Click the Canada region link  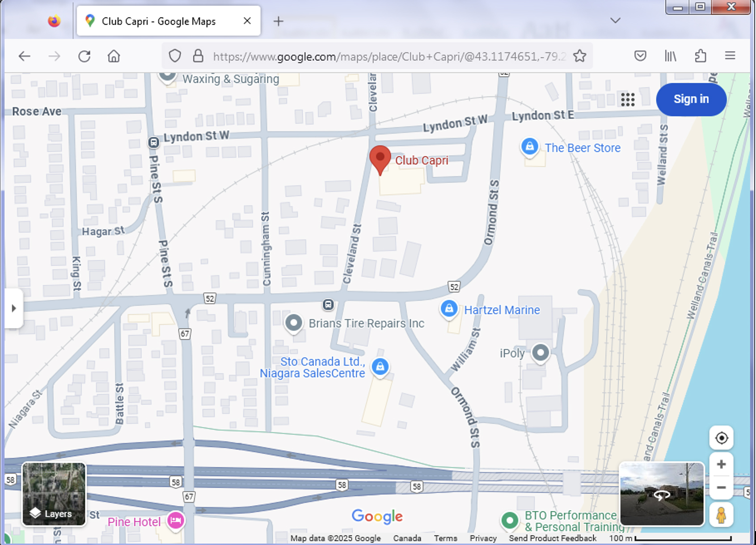pos(407,538)
